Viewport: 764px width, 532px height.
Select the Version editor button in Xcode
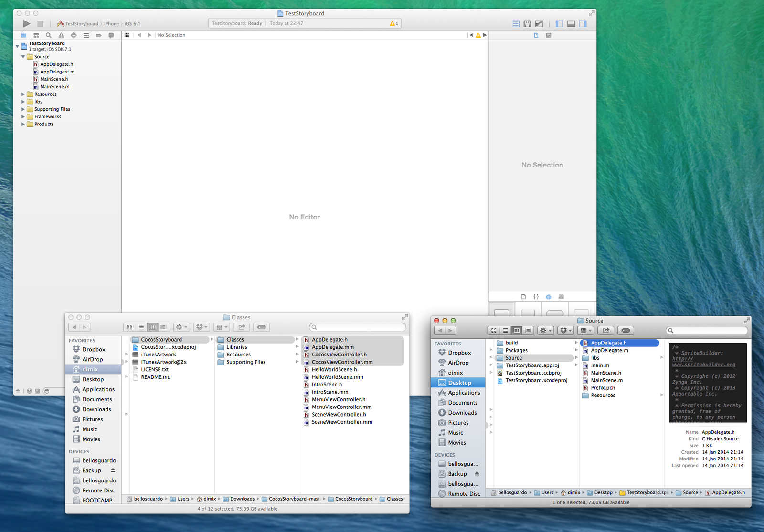(x=539, y=23)
